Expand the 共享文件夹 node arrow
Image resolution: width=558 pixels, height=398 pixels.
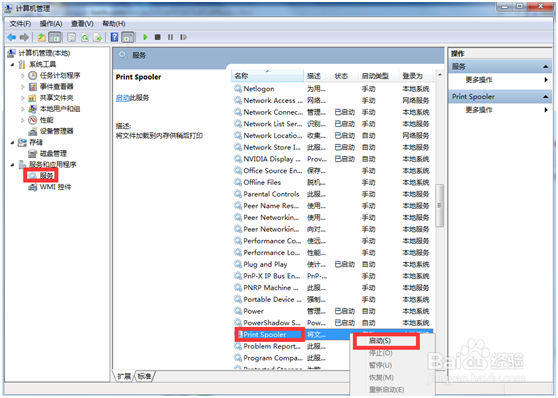[x=22, y=98]
